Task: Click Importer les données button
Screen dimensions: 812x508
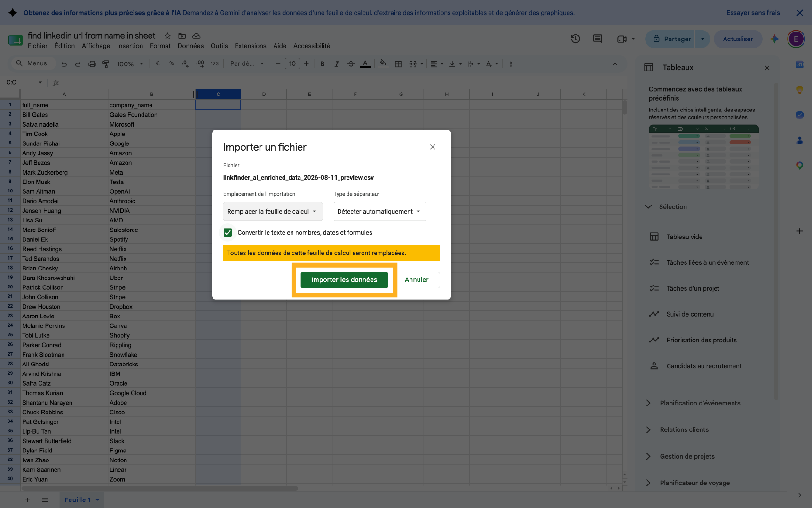Action: pyautogui.click(x=344, y=280)
